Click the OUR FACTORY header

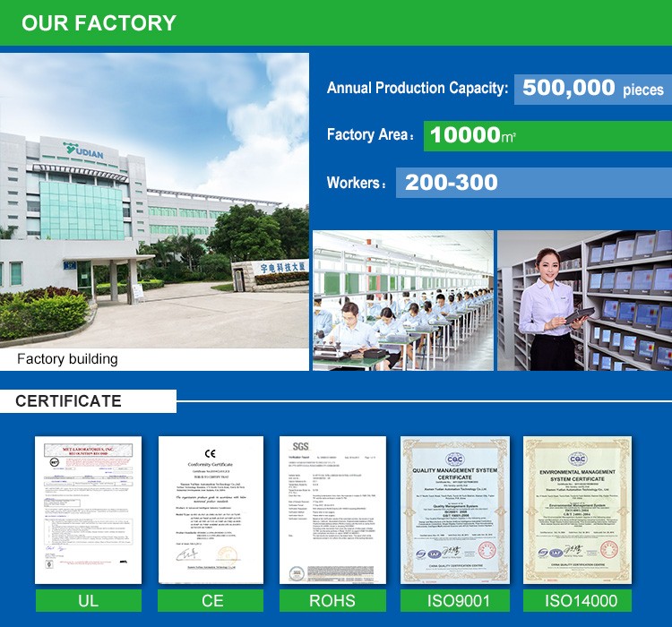(99, 23)
